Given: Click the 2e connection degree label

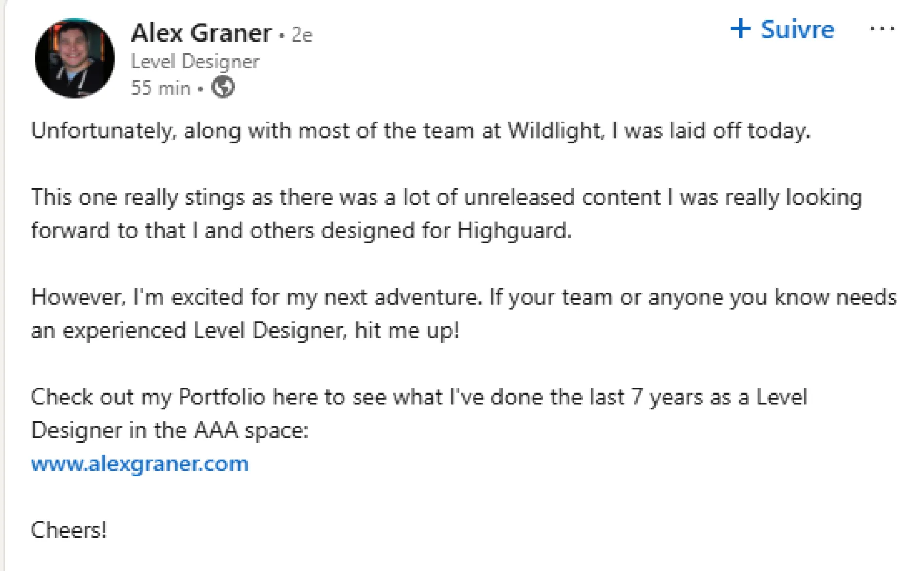Looking at the screenshot, I should [302, 35].
